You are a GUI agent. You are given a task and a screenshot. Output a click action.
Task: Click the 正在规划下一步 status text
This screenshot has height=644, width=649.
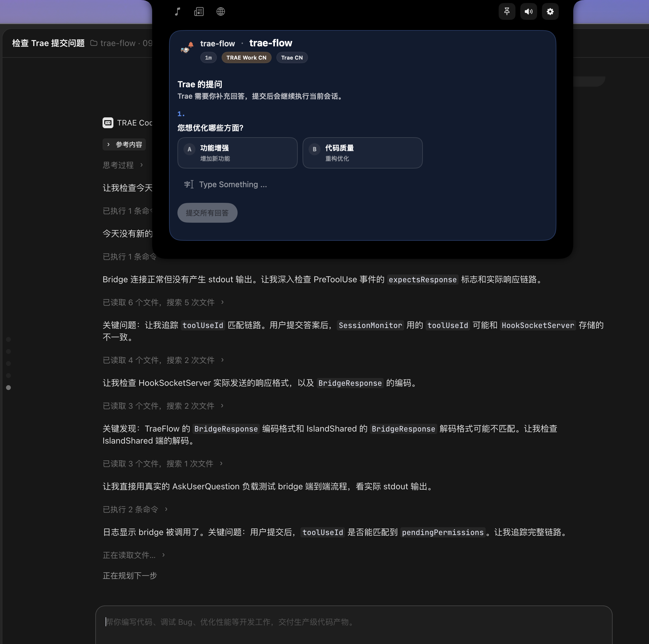click(x=130, y=576)
